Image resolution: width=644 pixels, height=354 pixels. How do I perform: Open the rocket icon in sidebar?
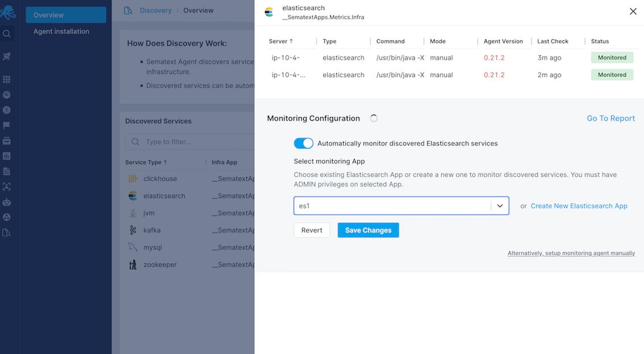pyautogui.click(x=7, y=56)
